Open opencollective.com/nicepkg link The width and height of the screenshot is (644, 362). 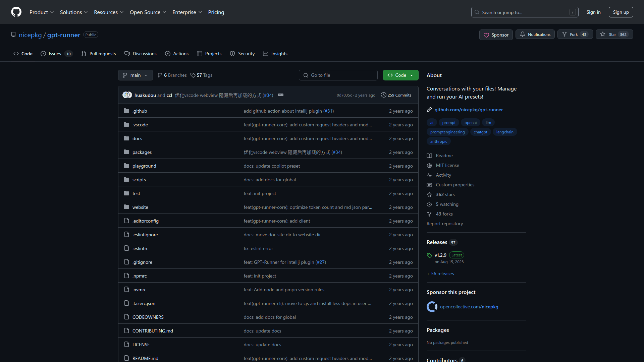click(469, 307)
